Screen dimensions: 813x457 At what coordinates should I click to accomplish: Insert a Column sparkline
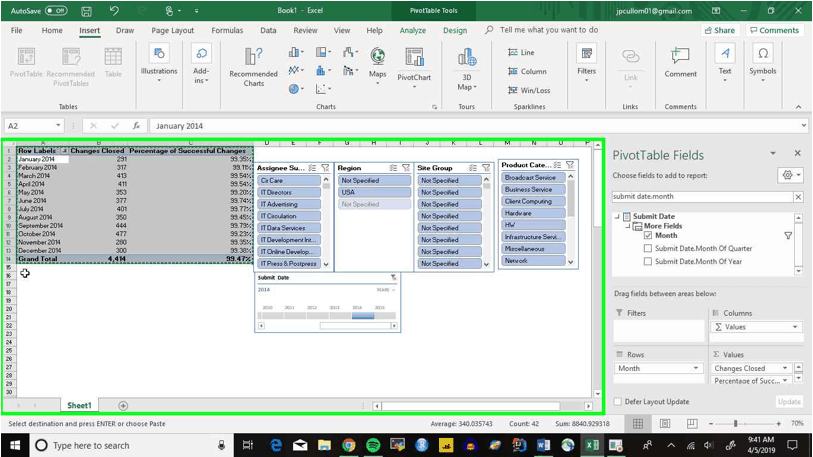pyautogui.click(x=527, y=72)
